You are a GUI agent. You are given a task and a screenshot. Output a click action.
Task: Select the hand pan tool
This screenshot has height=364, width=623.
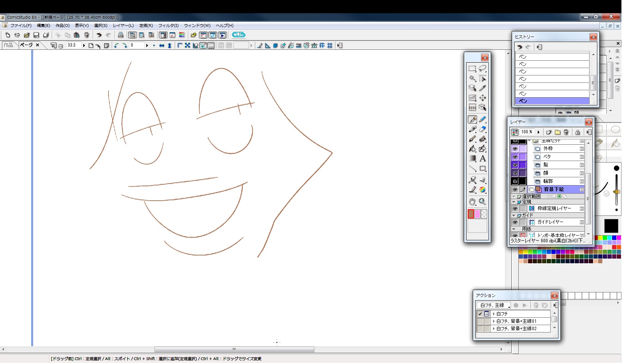pyautogui.click(x=472, y=201)
